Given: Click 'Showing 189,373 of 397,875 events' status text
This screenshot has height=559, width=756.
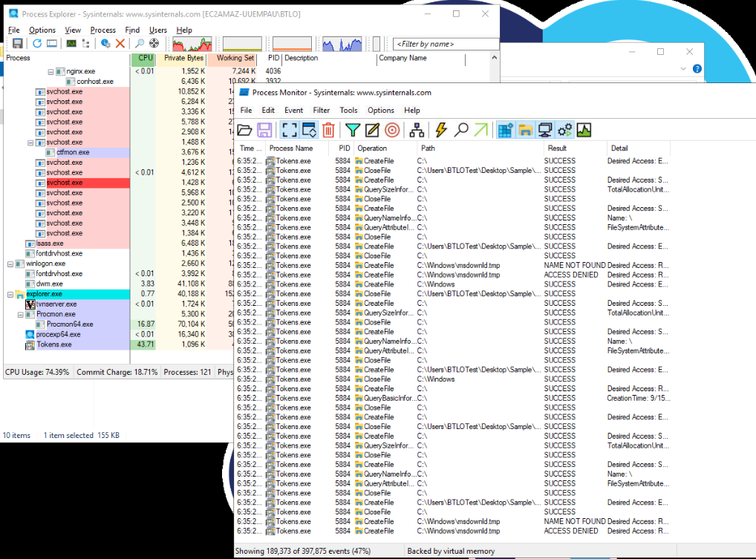Looking at the screenshot, I should [x=303, y=551].
